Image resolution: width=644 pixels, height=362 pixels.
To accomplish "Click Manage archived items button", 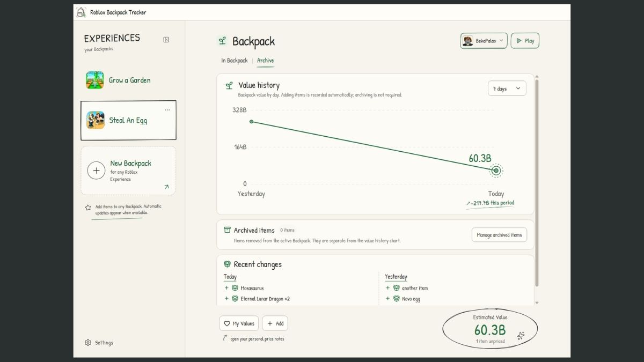I will 499,235.
